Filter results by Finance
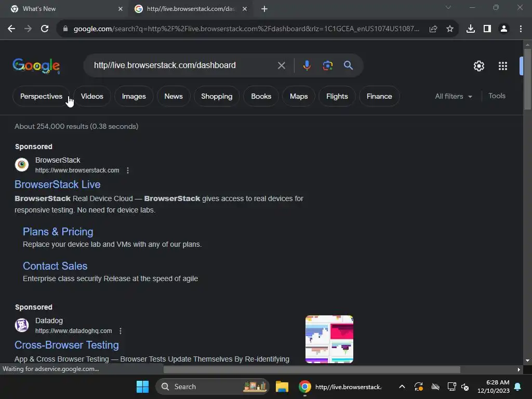Viewport: 532px width, 399px height. pos(379,96)
